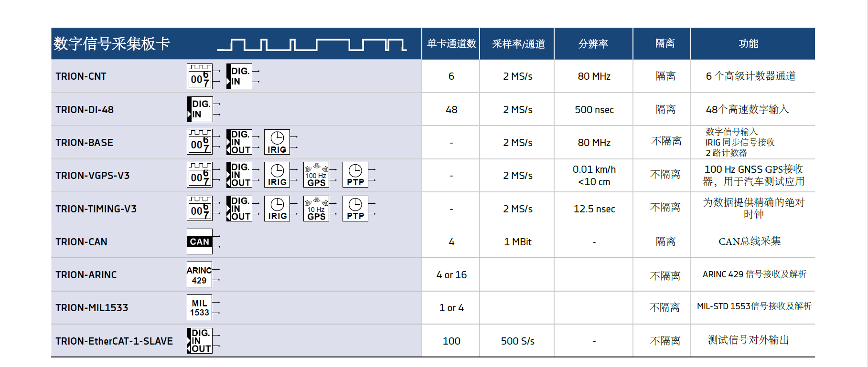The height and width of the screenshot is (367, 868).
Task: Click the counter icon in the TRION-CNT row
Action: 199,76
